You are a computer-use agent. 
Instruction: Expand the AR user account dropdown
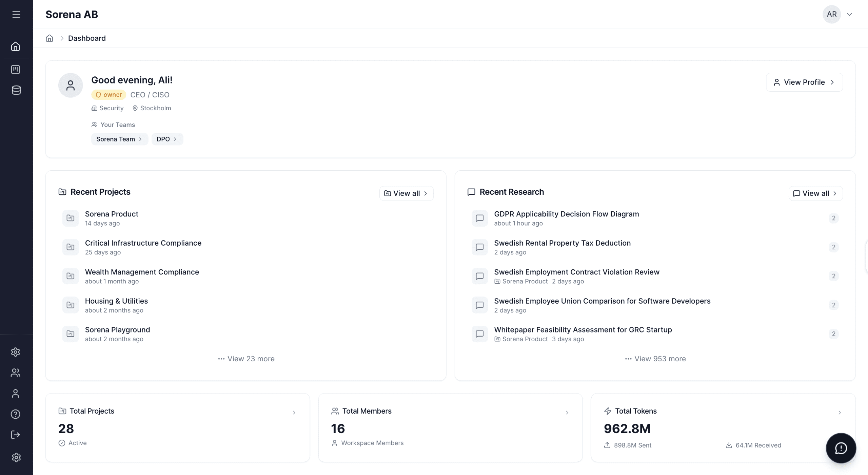[849, 14]
